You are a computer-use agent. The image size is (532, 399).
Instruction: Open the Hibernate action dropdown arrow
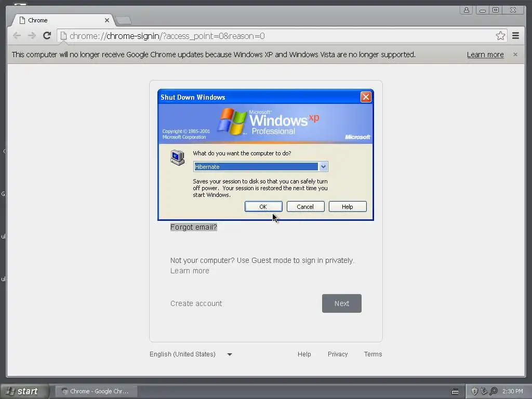pos(323,167)
